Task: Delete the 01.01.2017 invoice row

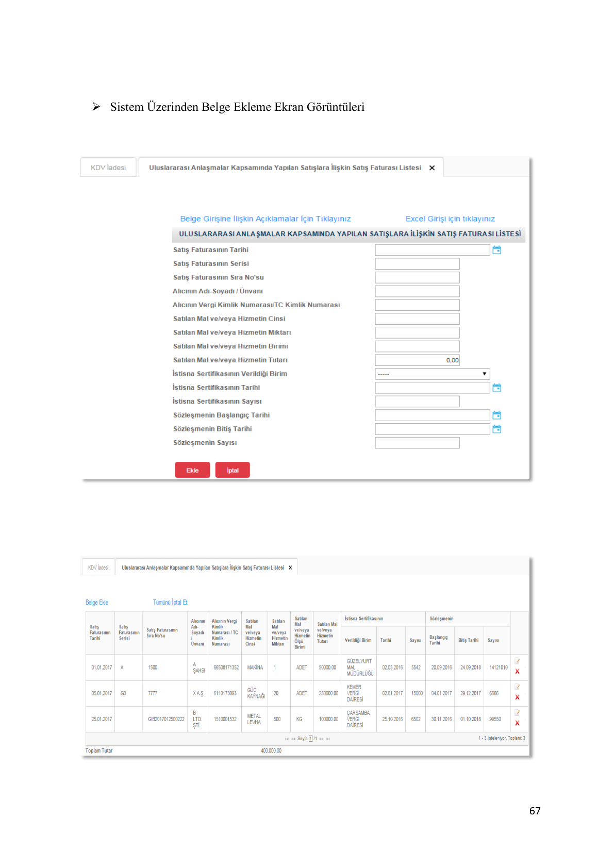Action: (517, 672)
